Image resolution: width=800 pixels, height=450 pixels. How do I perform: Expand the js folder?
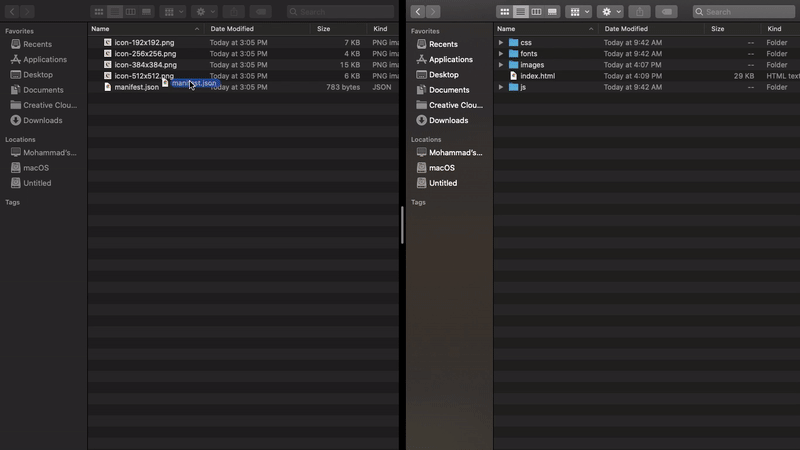(501, 87)
